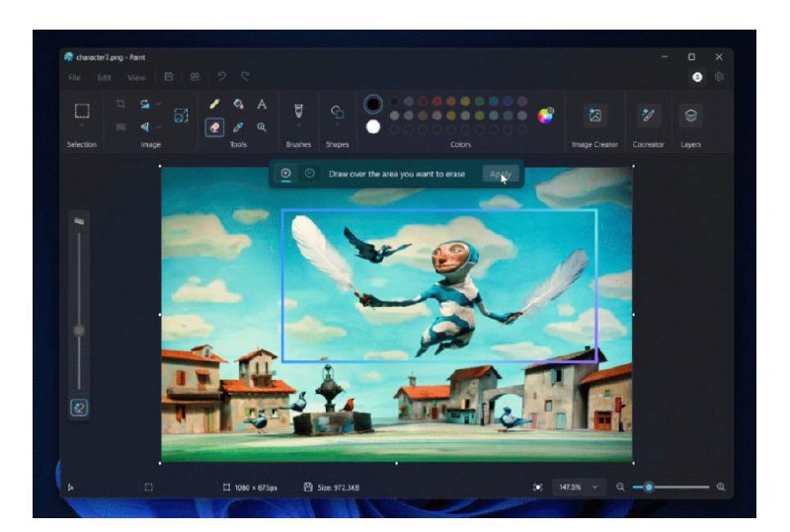Click the character7.png - Paint title text
Image resolution: width=790 pixels, height=532 pixels.
coord(111,57)
